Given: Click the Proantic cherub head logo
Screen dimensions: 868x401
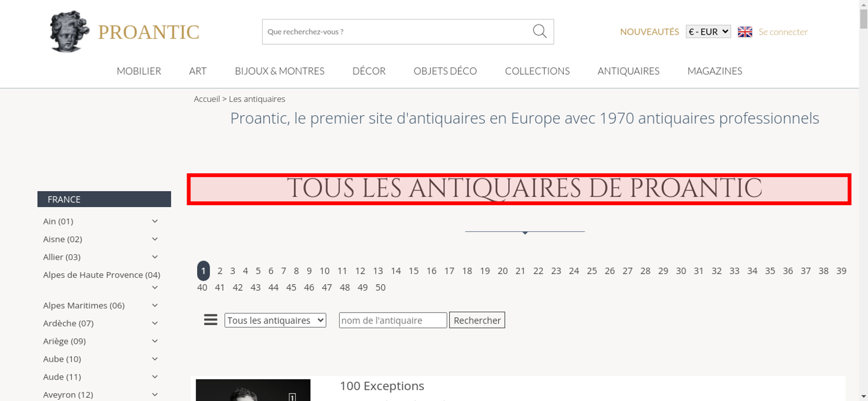Looking at the screenshot, I should click(x=69, y=31).
